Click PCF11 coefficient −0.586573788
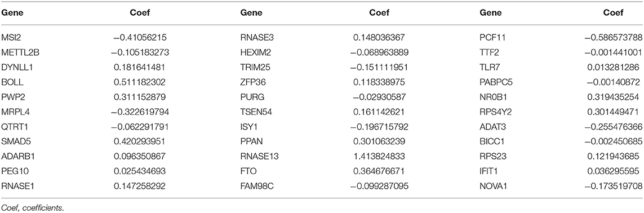This screenshot has width=644, height=213. [x=614, y=38]
